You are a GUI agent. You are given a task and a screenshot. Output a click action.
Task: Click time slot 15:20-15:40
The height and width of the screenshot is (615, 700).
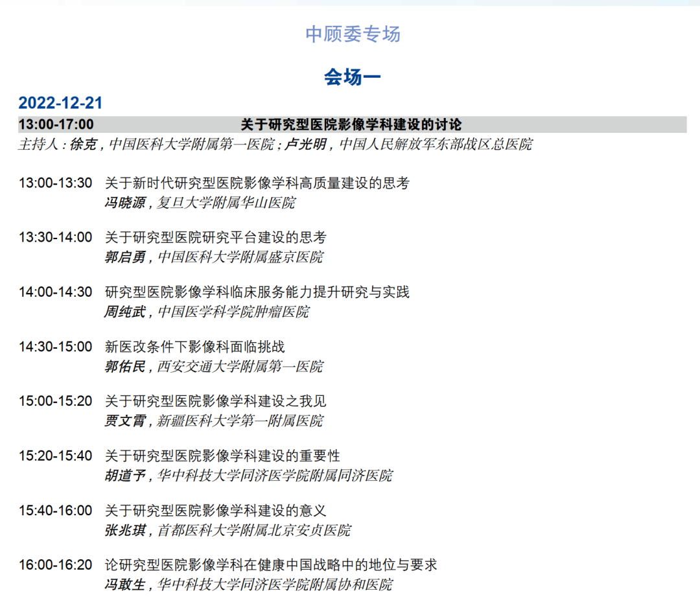(55, 456)
